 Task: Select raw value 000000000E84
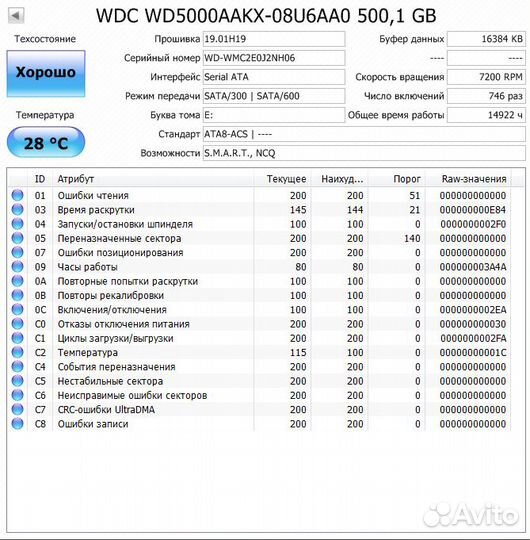coord(473,210)
